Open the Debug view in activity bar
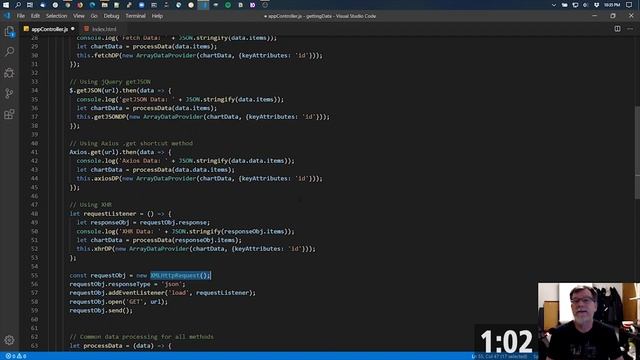Screen dimensions: 640x360 (9, 73)
